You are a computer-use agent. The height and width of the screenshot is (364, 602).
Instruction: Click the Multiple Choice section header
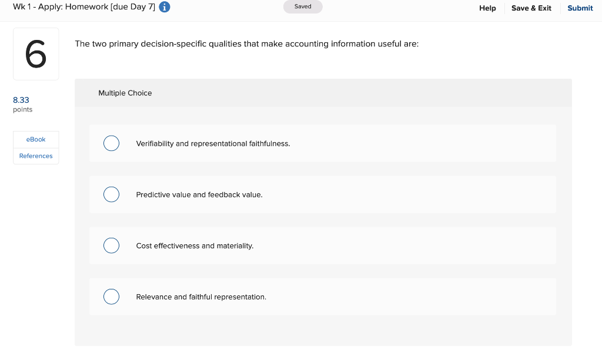pyautogui.click(x=125, y=93)
